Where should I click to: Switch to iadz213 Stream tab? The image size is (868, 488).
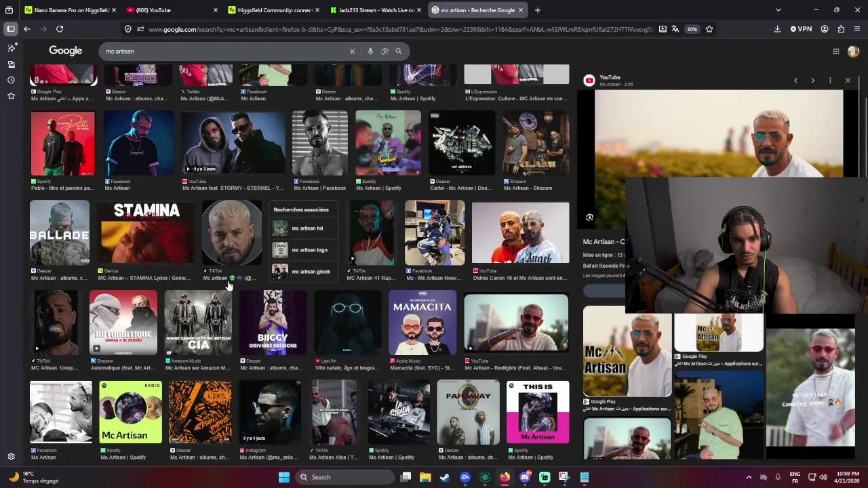[376, 10]
